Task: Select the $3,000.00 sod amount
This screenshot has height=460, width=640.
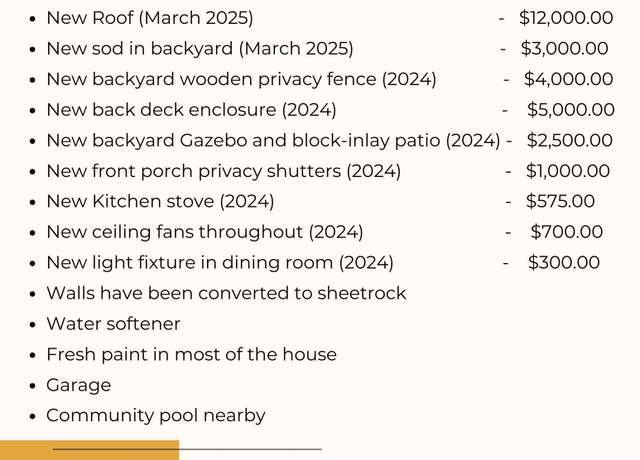Action: click(x=564, y=49)
